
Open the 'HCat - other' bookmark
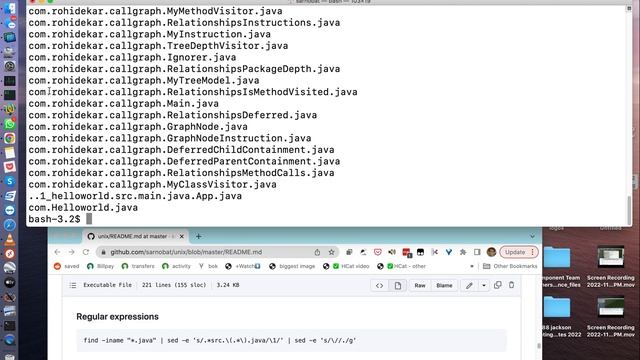tap(402, 266)
